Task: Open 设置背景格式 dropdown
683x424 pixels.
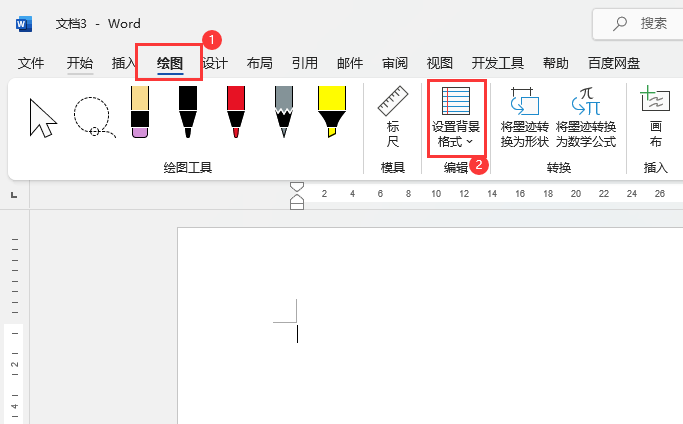Action: [x=456, y=118]
